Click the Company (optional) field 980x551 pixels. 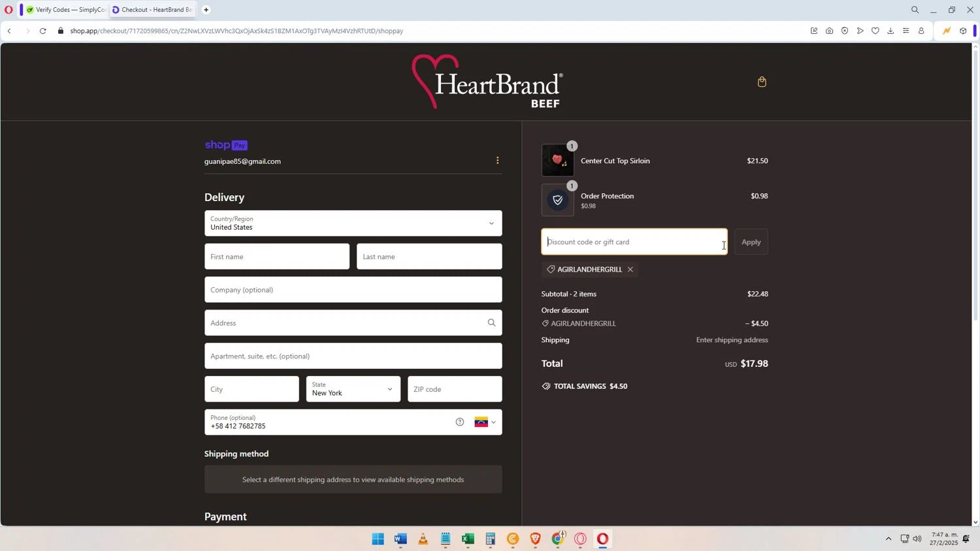click(x=353, y=290)
